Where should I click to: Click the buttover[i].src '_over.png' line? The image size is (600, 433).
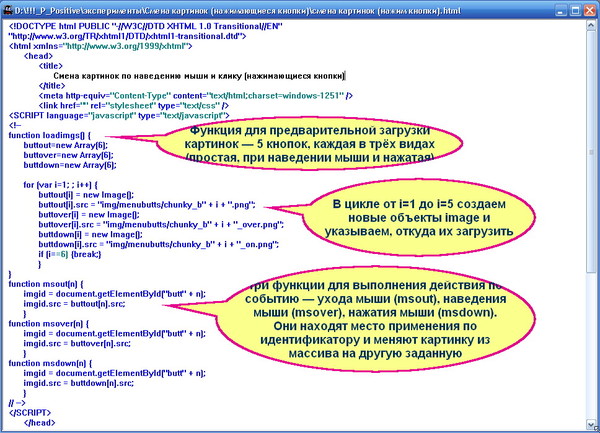tap(161, 225)
